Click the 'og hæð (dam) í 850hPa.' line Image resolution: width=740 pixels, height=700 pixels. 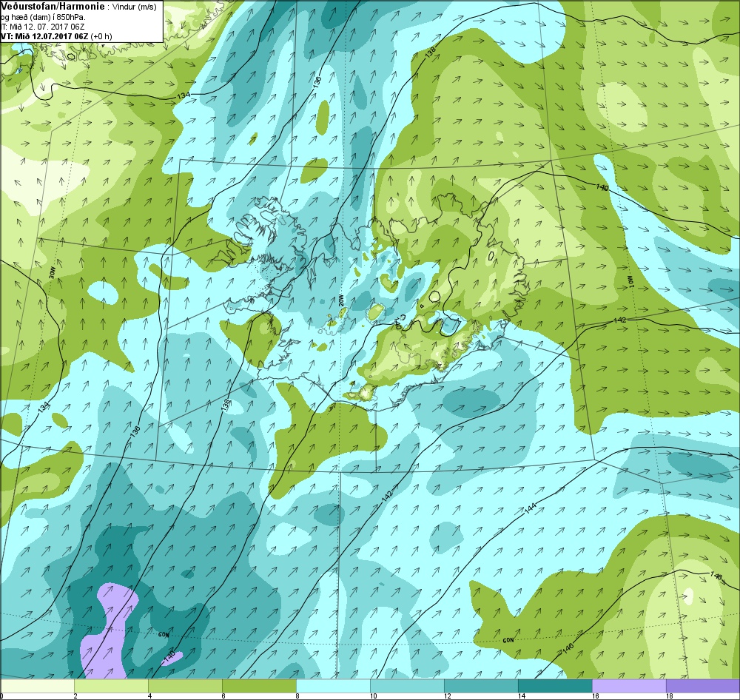[x=43, y=18]
